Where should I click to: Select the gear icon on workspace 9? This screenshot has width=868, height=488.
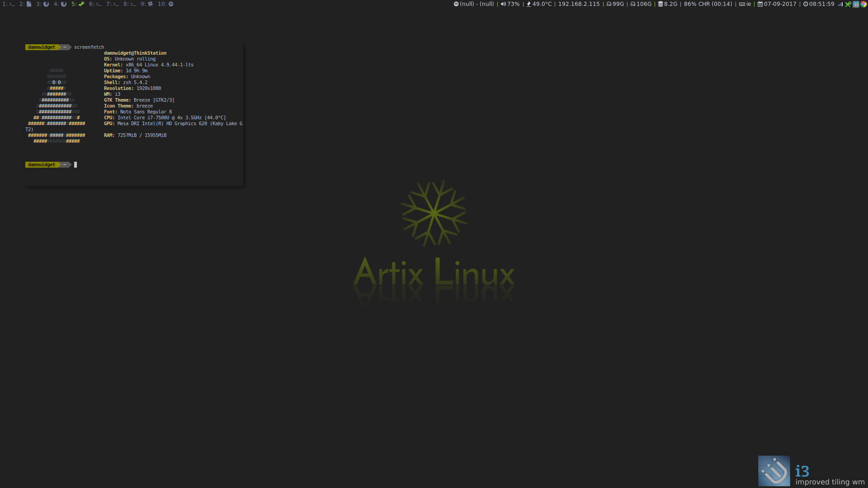pyautogui.click(x=150, y=4)
